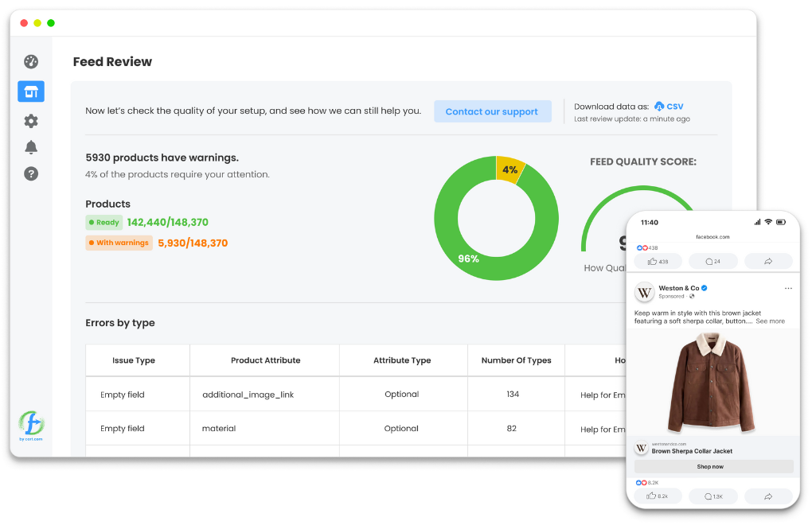Click the yellow 4% donut chart segment

pyautogui.click(x=509, y=169)
